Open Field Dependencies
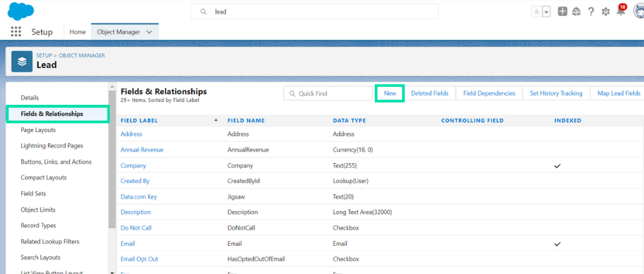 489,93
